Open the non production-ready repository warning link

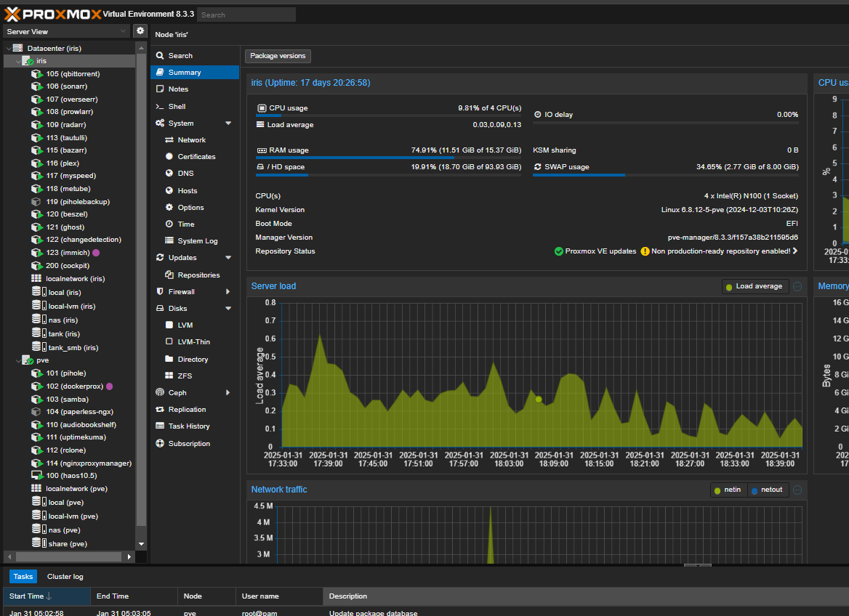(719, 251)
